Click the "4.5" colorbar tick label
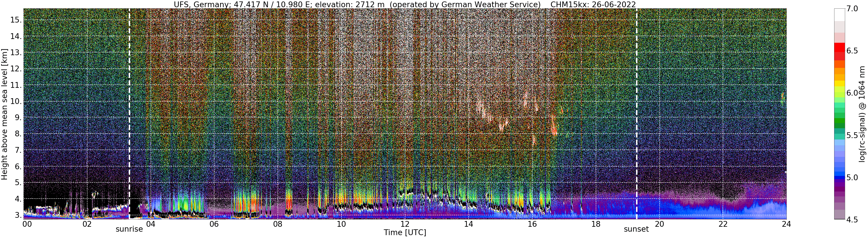Screen dimensions: 868x238 click(x=852, y=220)
